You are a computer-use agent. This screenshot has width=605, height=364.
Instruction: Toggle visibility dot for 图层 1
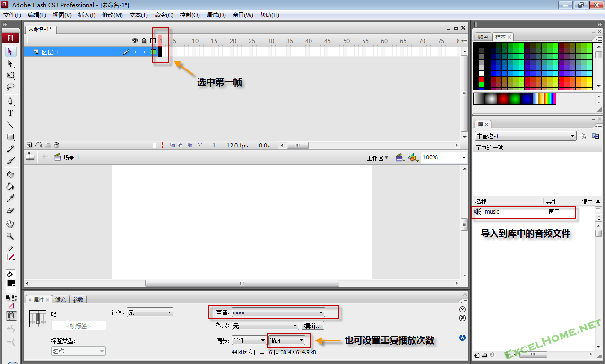click(135, 52)
